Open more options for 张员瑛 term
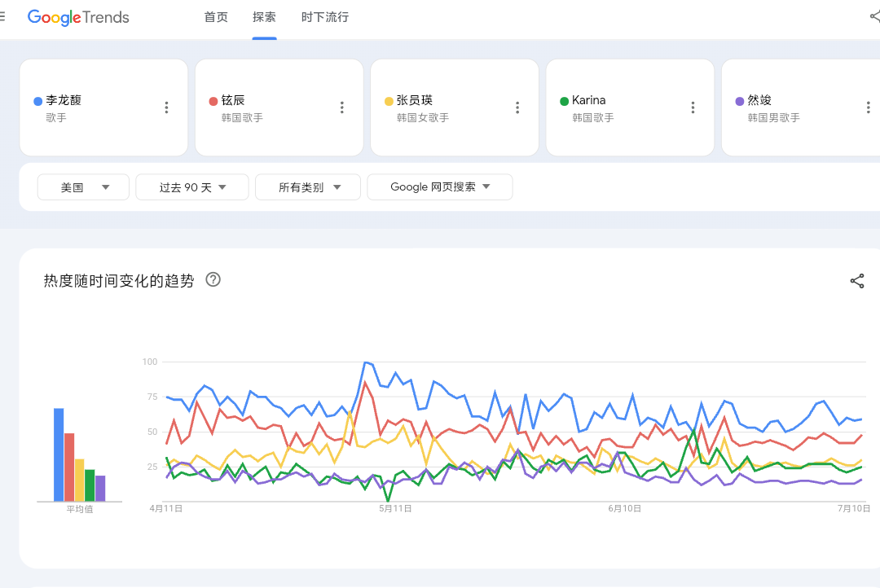 click(x=517, y=108)
